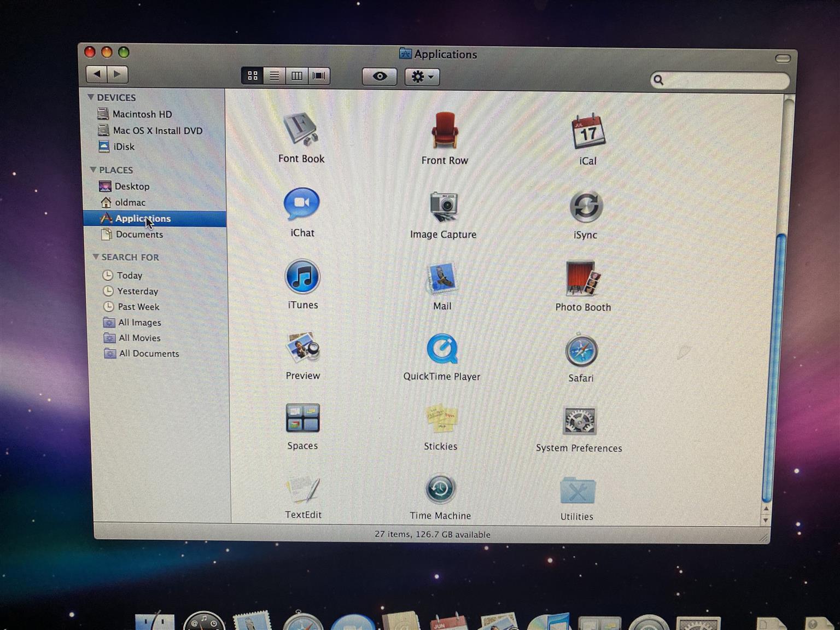The image size is (840, 630).
Task: Launch Front Row from Applications
Action: click(x=445, y=131)
